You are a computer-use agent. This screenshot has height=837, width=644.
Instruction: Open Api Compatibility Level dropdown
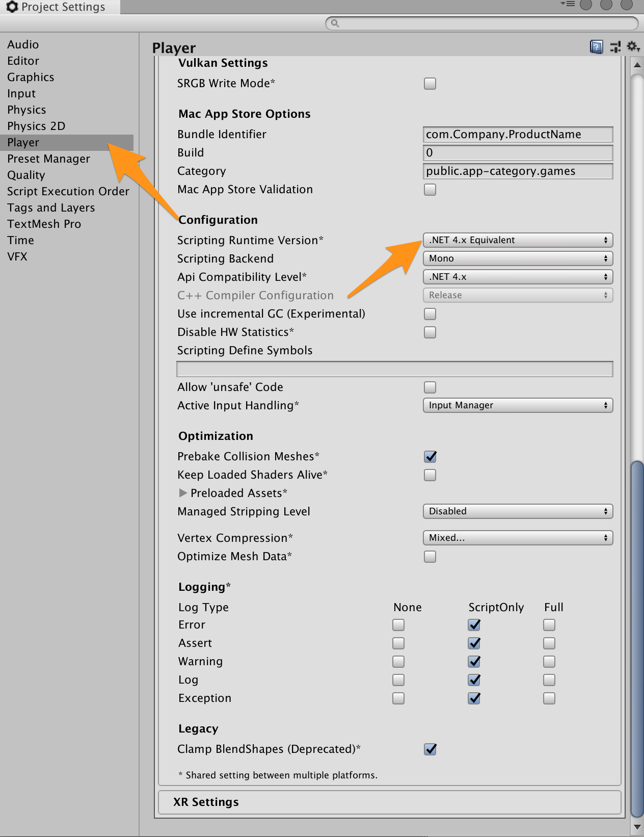pos(518,277)
